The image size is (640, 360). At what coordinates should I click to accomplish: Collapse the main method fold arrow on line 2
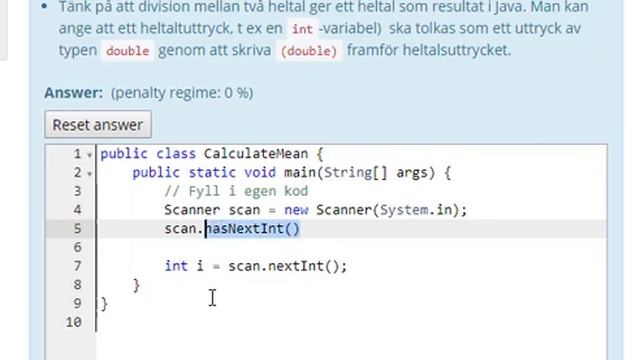(x=89, y=173)
